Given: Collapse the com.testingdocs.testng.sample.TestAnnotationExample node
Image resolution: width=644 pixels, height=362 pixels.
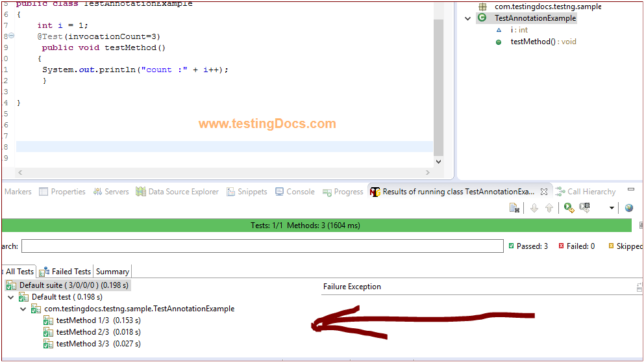Looking at the screenshot, I should (x=23, y=309).
